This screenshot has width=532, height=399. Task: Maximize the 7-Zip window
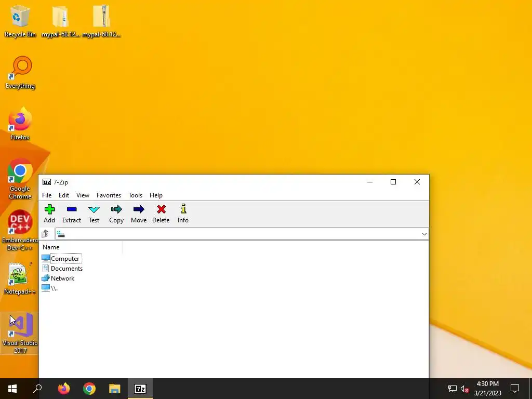[393, 182]
